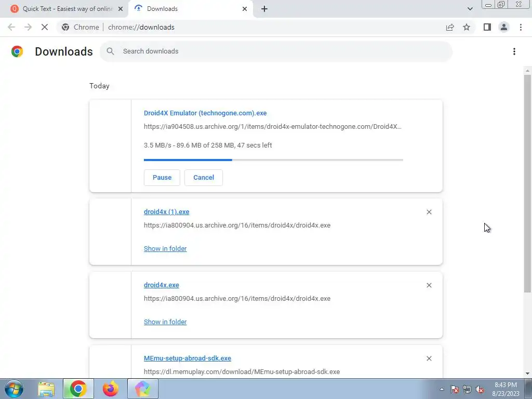Click the browser back arrow

tap(11, 27)
